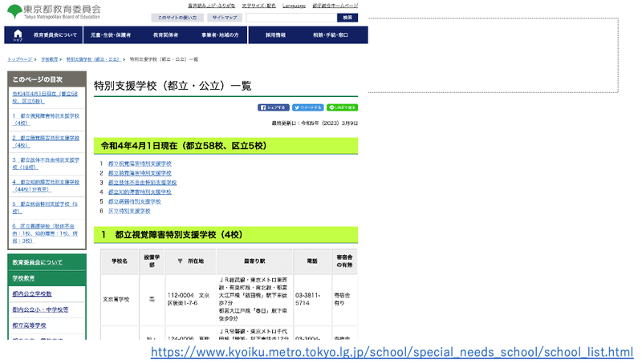Open 都立高等学校 sidebar link
Image resolution: width=642 pixels, height=364 pixels.
click(29, 326)
